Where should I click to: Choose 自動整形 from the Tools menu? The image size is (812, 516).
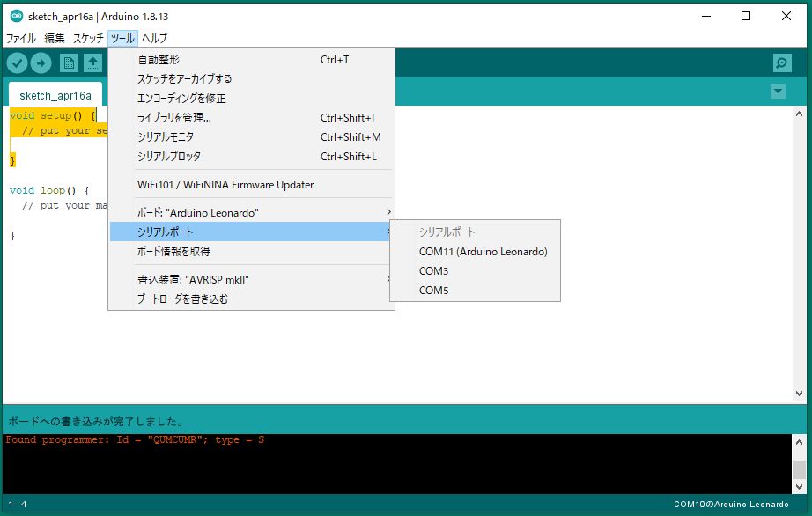pos(252,60)
